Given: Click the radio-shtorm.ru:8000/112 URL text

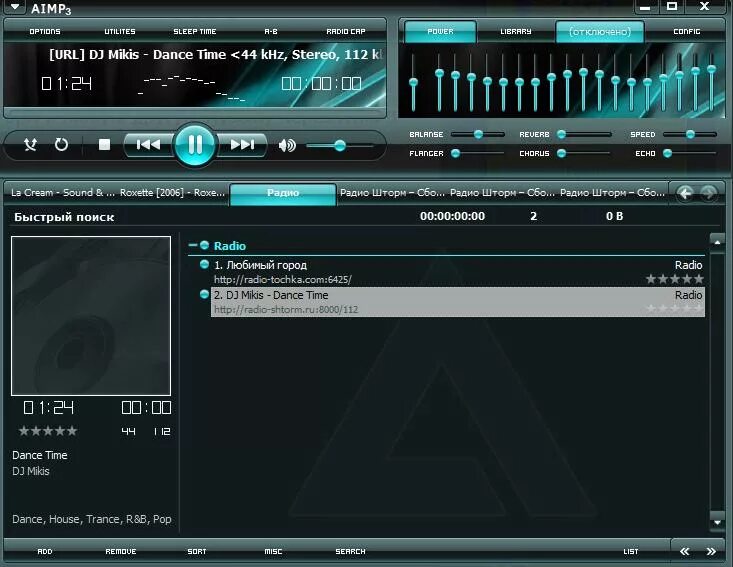Looking at the screenshot, I should click(286, 309).
